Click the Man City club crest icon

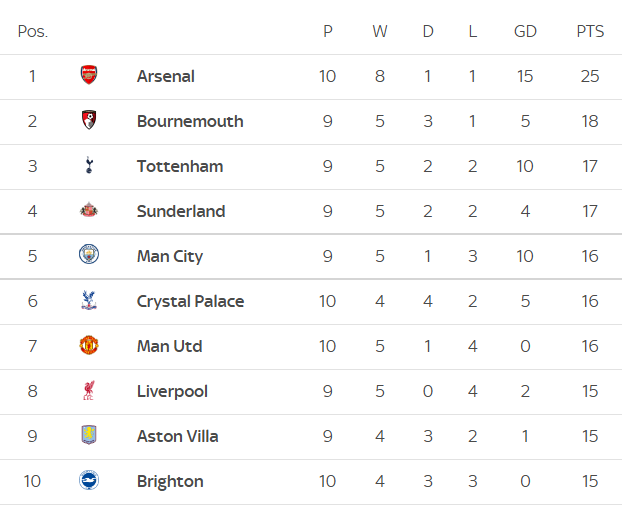click(89, 256)
